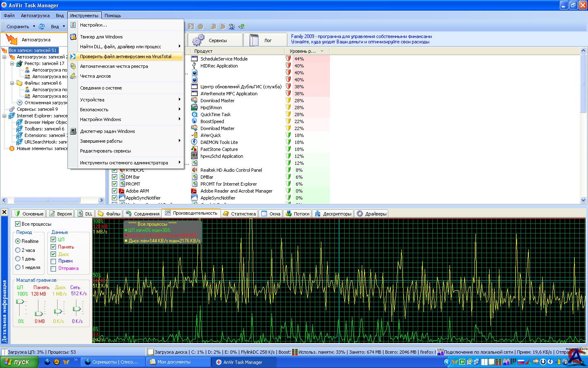Uncheck the Все процессы checkbox

tap(18, 224)
